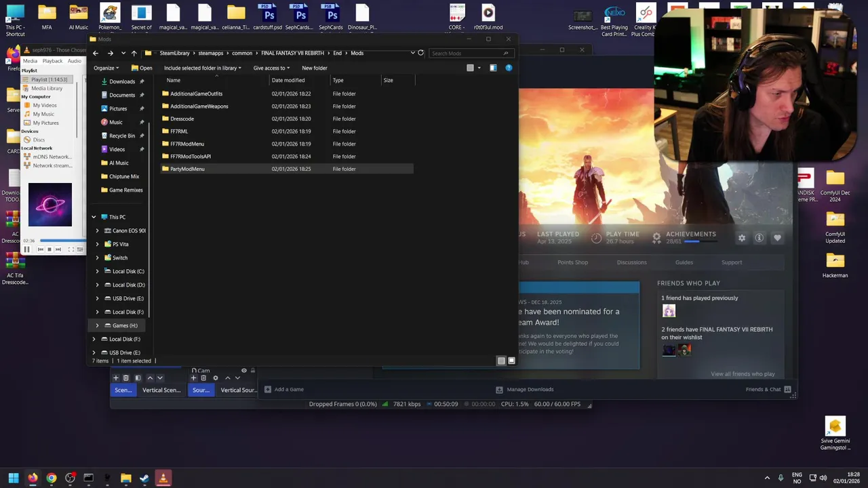Click New folder button
Image resolution: width=868 pixels, height=488 pixels.
click(314, 68)
